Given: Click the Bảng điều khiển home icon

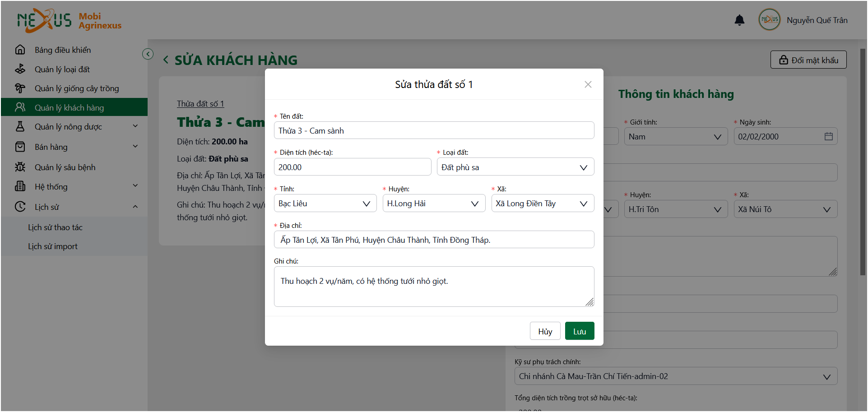Looking at the screenshot, I should 20,50.
